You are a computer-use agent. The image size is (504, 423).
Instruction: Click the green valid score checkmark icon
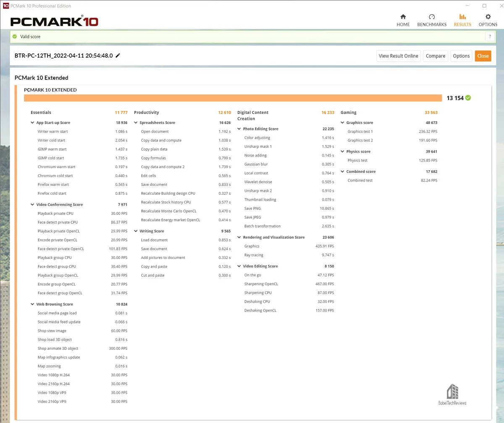[15, 37]
